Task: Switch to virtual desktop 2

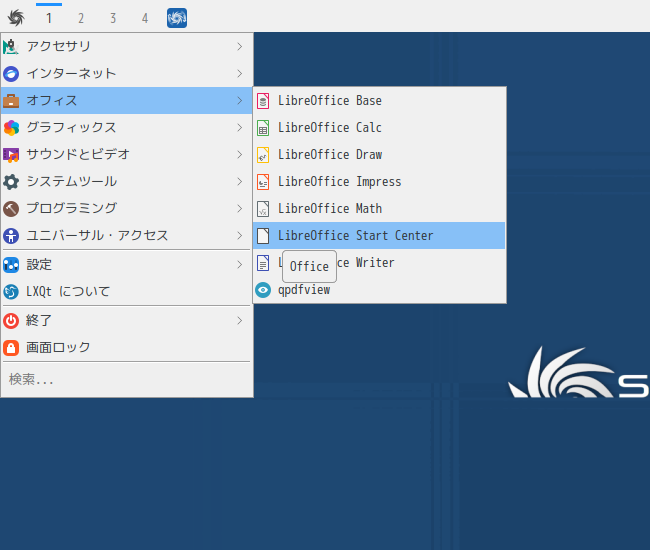Action: coord(81,18)
